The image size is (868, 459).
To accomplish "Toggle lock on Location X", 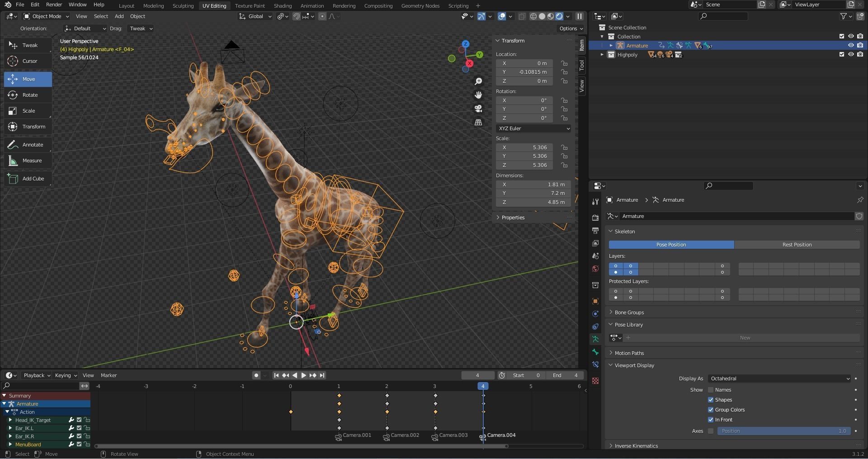I will pos(564,63).
